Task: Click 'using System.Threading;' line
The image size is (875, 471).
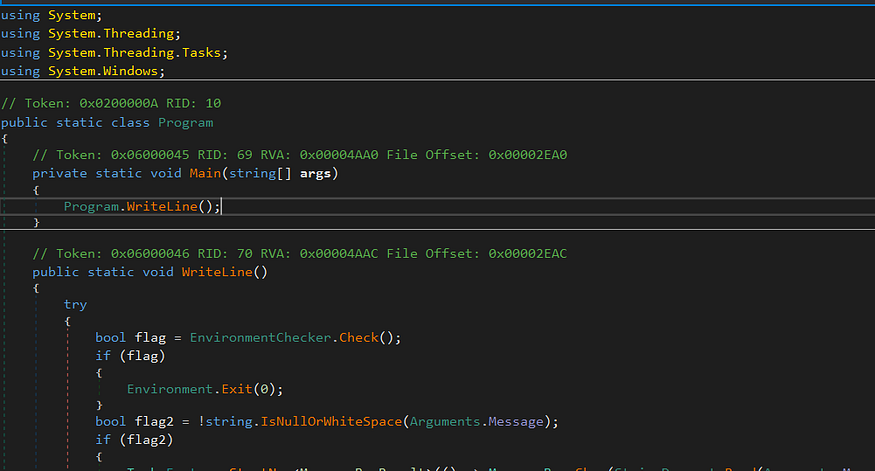Action: pos(91,33)
